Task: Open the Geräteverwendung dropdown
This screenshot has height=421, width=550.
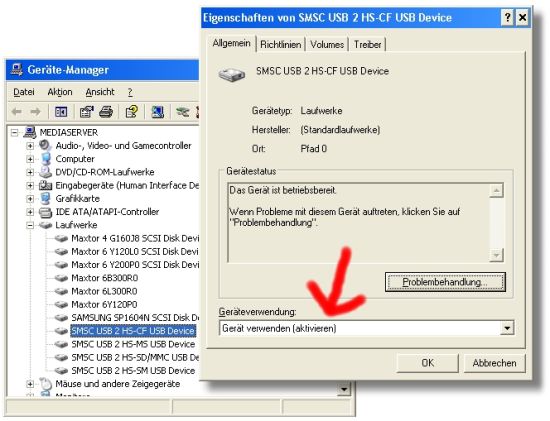Action: pos(507,328)
